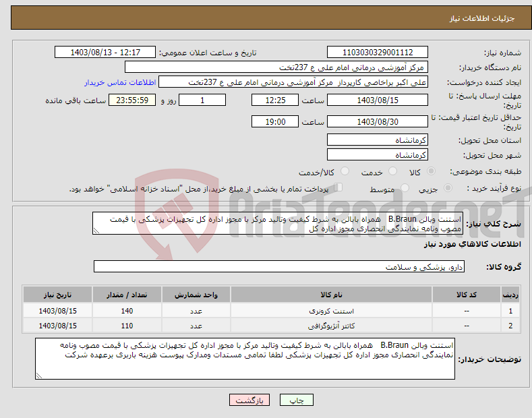Click the چاپ (print) button

(296, 400)
